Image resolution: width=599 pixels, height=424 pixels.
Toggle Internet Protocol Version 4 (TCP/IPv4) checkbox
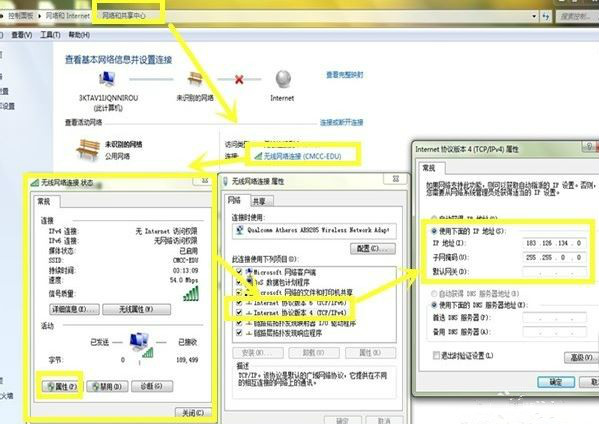239,312
